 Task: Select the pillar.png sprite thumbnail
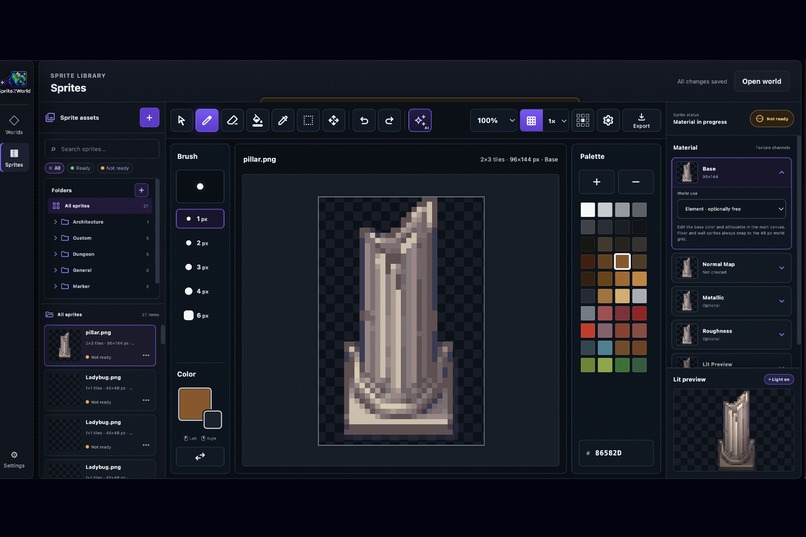pos(65,344)
